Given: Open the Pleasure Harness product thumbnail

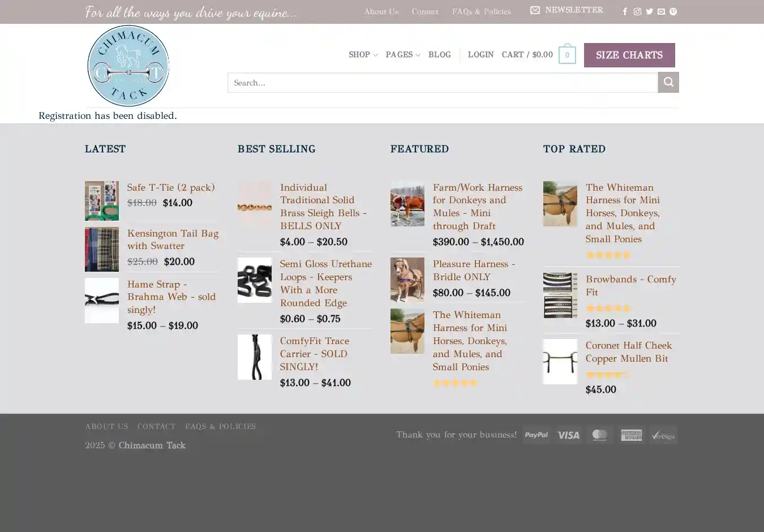Looking at the screenshot, I should 407,280.
